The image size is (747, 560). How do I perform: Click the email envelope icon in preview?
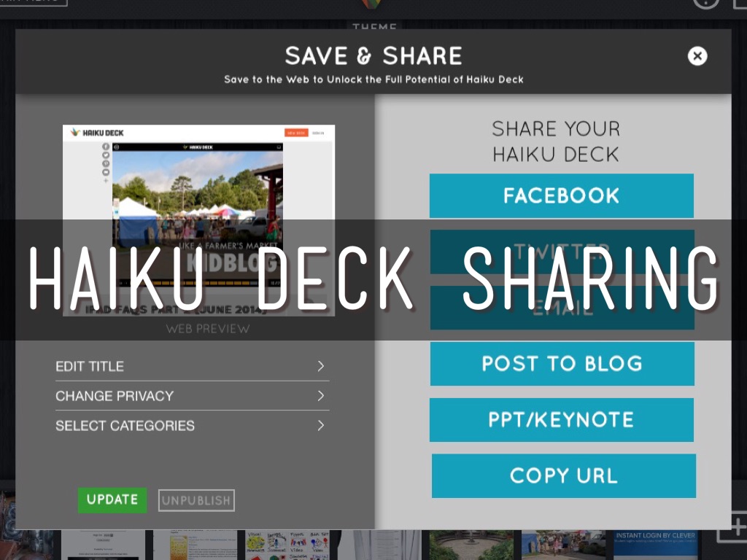[x=106, y=172]
